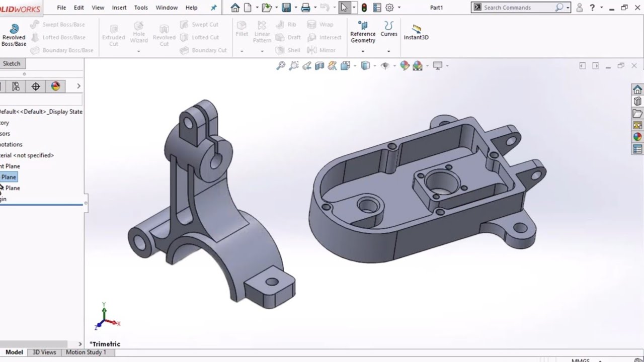This screenshot has width=644, height=362.
Task: Expand the View Orientation dropdown arrow
Action: pyautogui.click(x=354, y=66)
